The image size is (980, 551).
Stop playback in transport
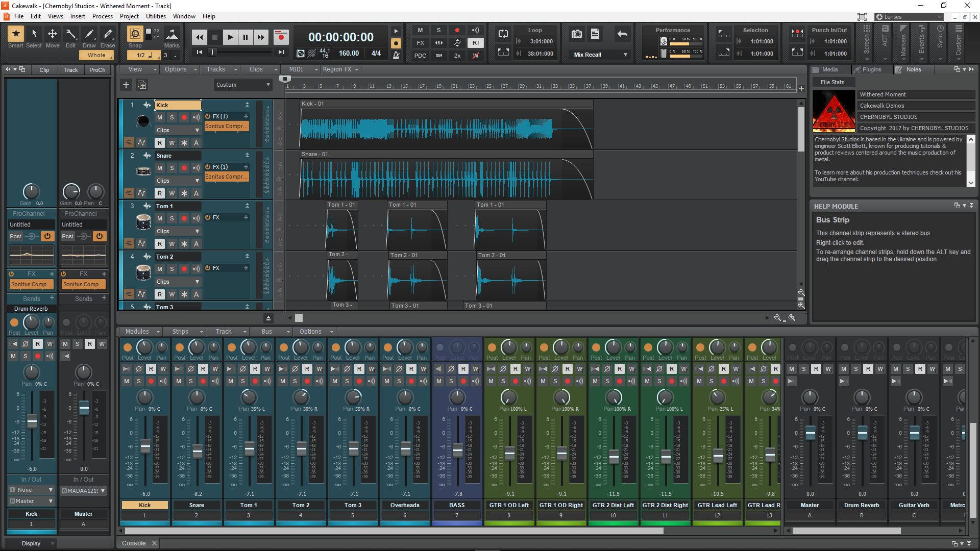pyautogui.click(x=215, y=37)
